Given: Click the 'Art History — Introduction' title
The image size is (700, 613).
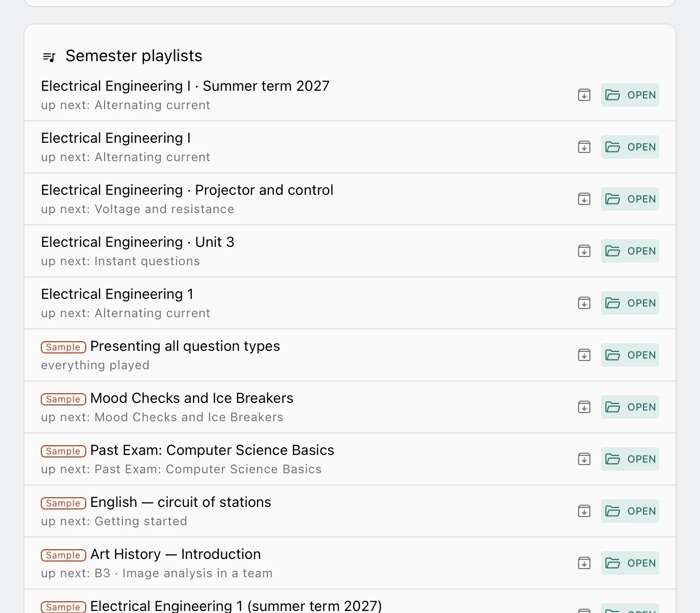Looking at the screenshot, I should pyautogui.click(x=176, y=554).
